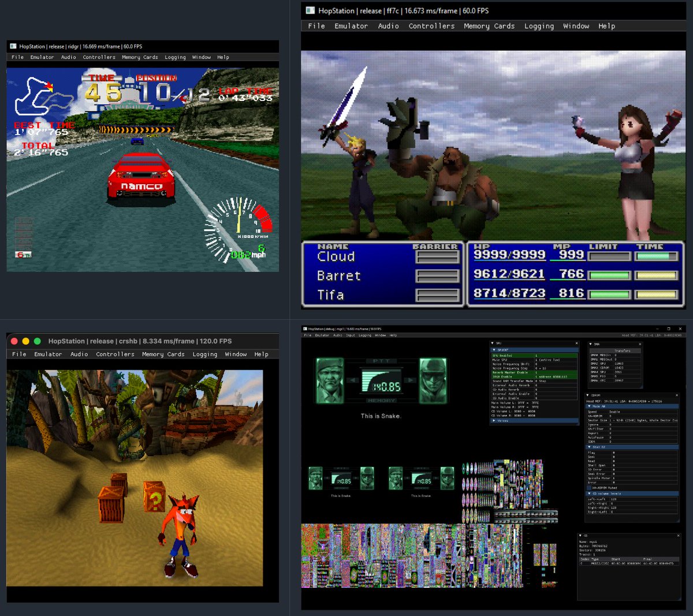
Task: Collapse the DMA debug panel
Action: (590, 344)
